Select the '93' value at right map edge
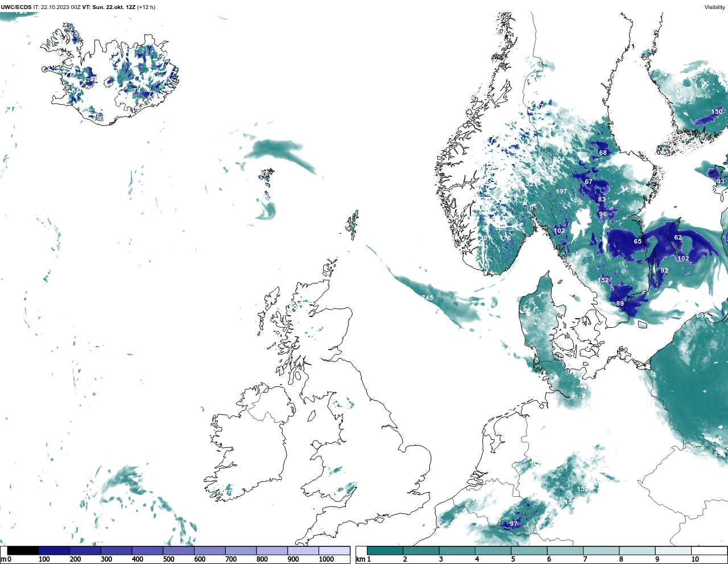728x564 pixels. coord(721,181)
